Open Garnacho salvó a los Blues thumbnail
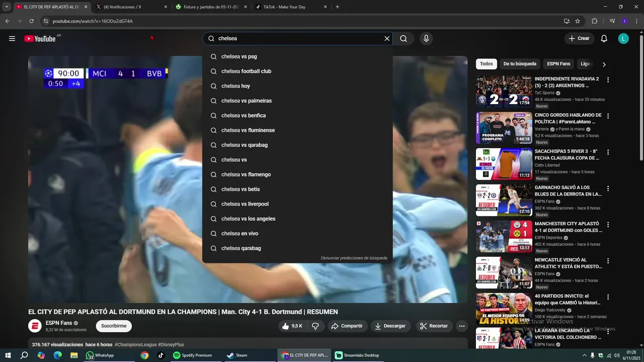This screenshot has width=644, height=362. [x=504, y=200]
